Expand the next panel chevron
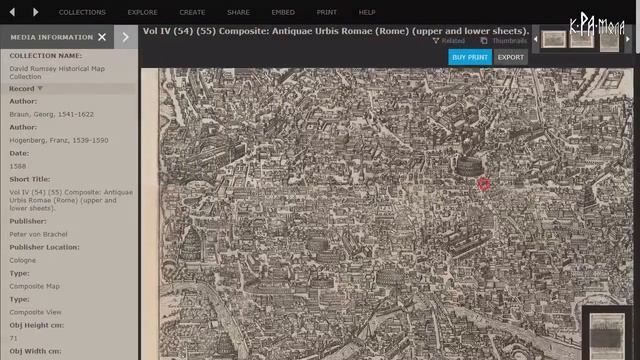This screenshot has height=360, width=640. coord(126,37)
